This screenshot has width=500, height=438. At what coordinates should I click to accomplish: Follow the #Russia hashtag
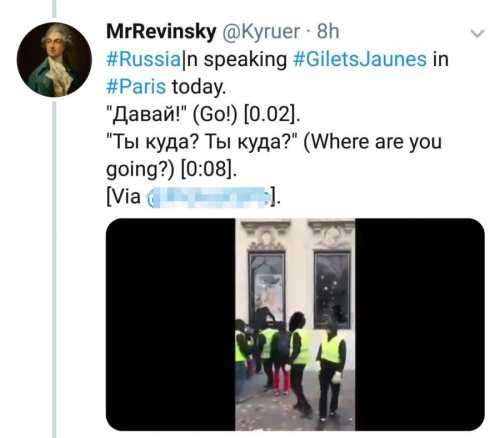[x=143, y=59]
